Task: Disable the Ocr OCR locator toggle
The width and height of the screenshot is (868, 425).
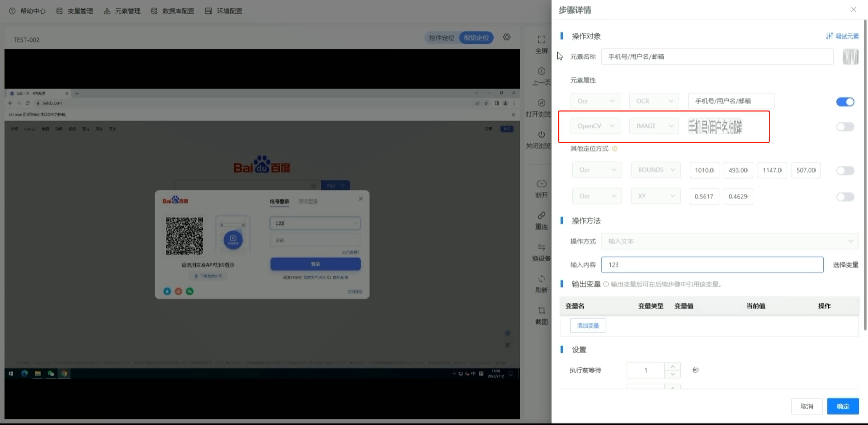Action: [845, 102]
